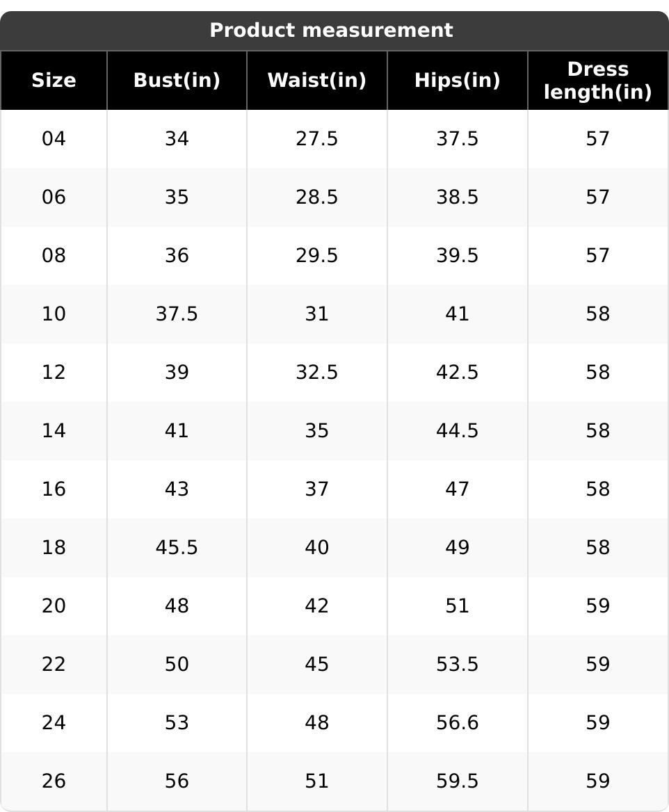The image size is (669, 812).
Task: Select the 28.5 waist value
Action: [x=316, y=197]
